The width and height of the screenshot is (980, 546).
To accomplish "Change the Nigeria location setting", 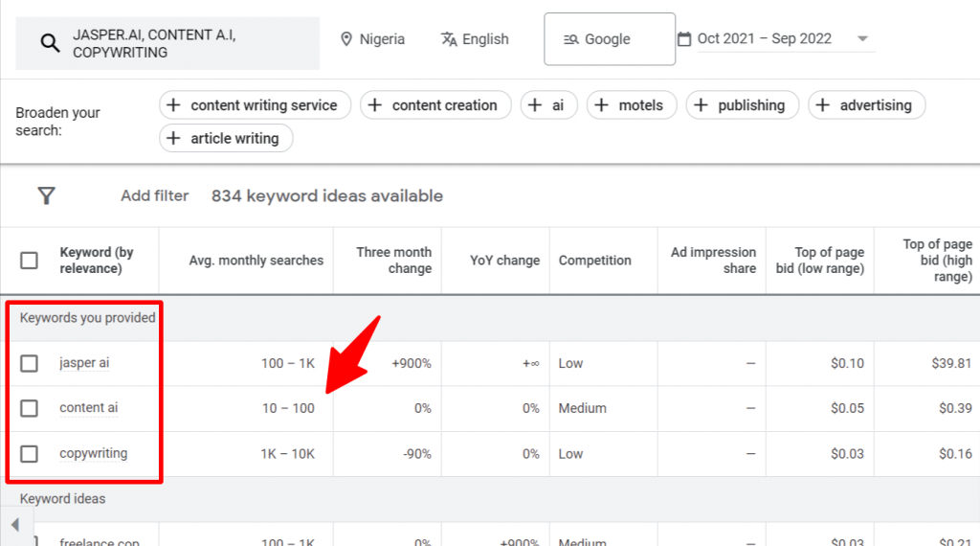I will 372,39.
